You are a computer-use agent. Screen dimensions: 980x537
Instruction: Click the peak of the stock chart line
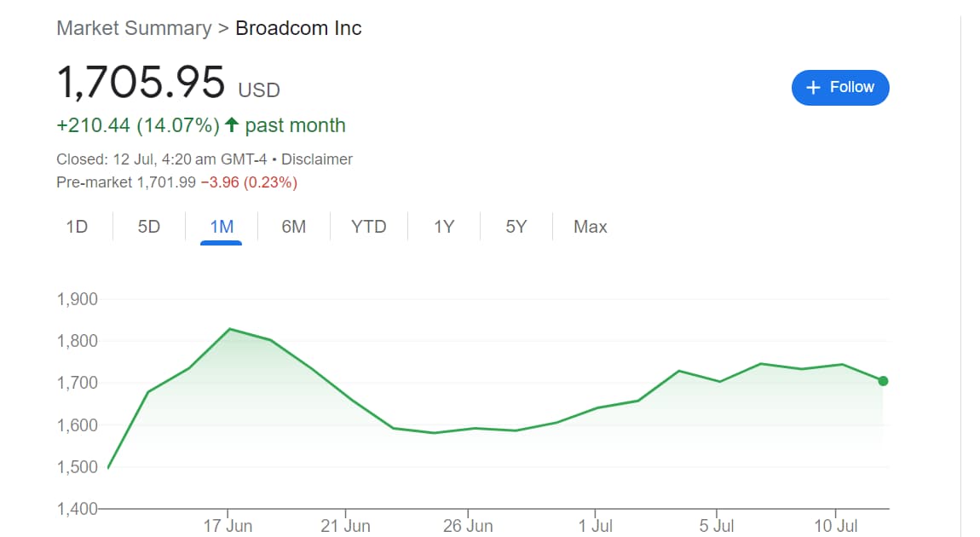tap(230, 329)
